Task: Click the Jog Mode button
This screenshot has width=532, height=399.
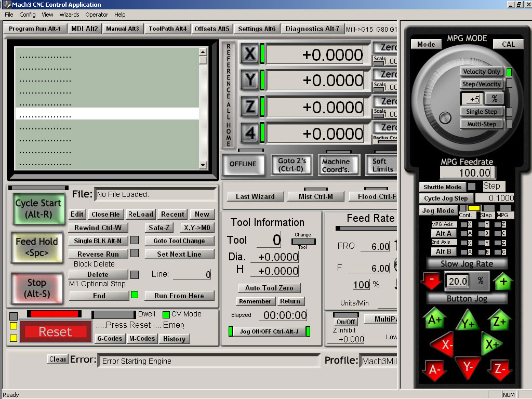Action: 437,210
